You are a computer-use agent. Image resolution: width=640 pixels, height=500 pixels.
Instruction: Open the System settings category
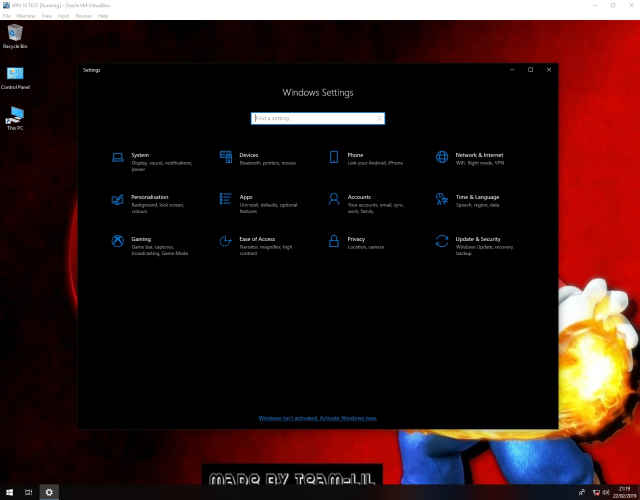coord(139,156)
